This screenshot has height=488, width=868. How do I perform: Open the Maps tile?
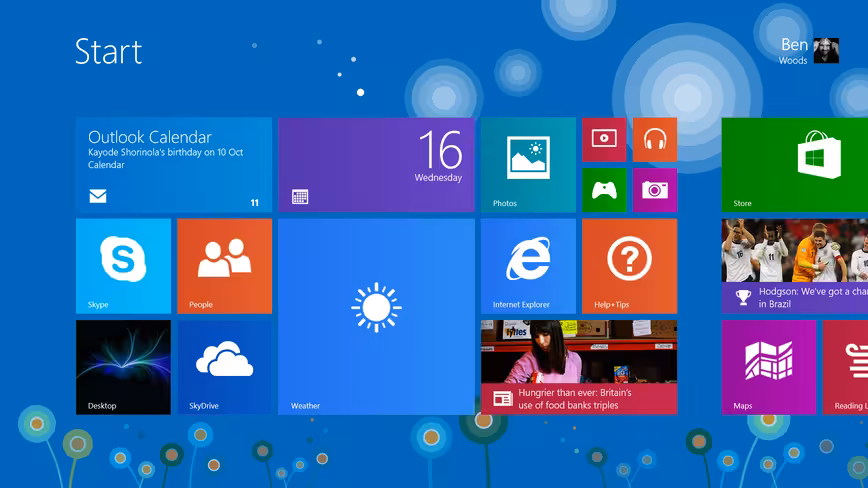click(x=769, y=367)
